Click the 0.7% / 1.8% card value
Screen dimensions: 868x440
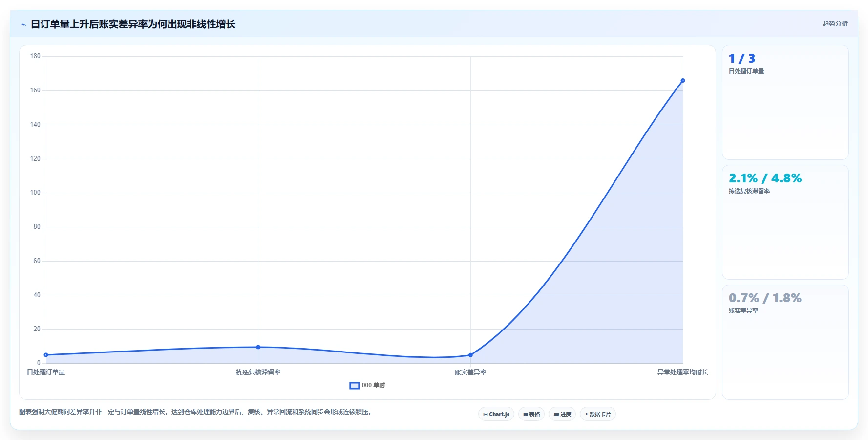[x=765, y=298]
